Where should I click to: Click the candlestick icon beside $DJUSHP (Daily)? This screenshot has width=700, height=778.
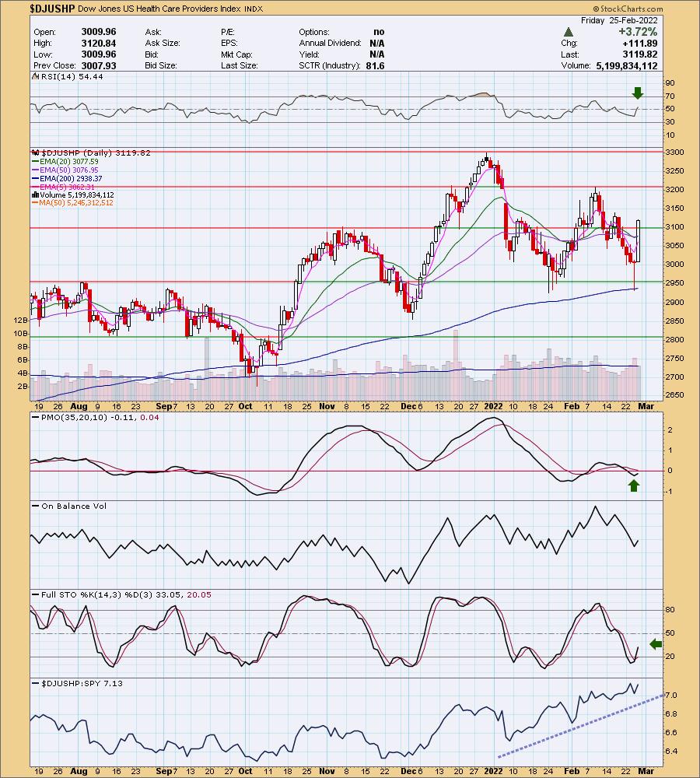coord(35,152)
